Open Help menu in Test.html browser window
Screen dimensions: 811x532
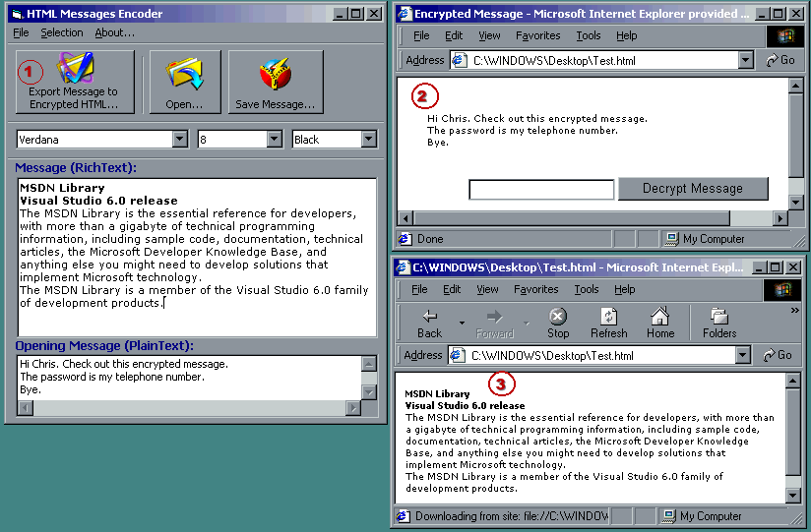coord(624,289)
